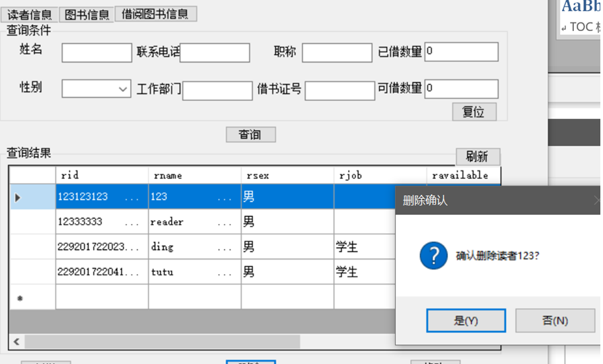Screen dimensions: 603x364
Task: Click the grid's left scroll arrow
Action: click(17, 342)
